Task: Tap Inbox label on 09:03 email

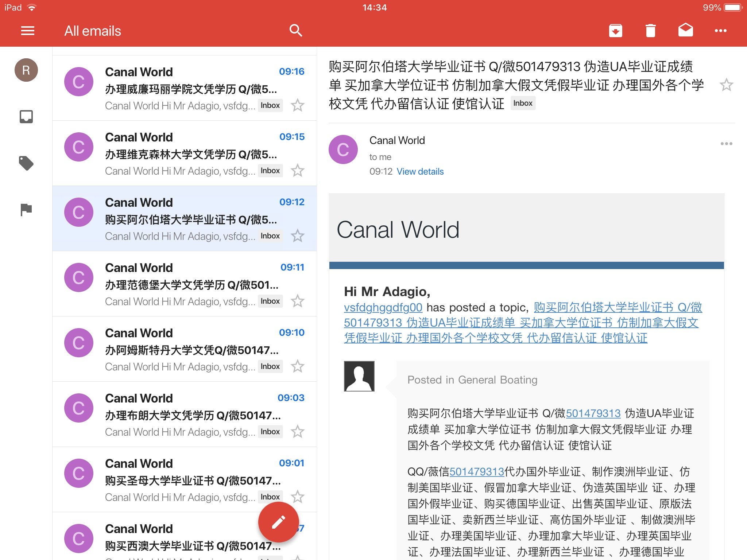Action: click(x=270, y=432)
